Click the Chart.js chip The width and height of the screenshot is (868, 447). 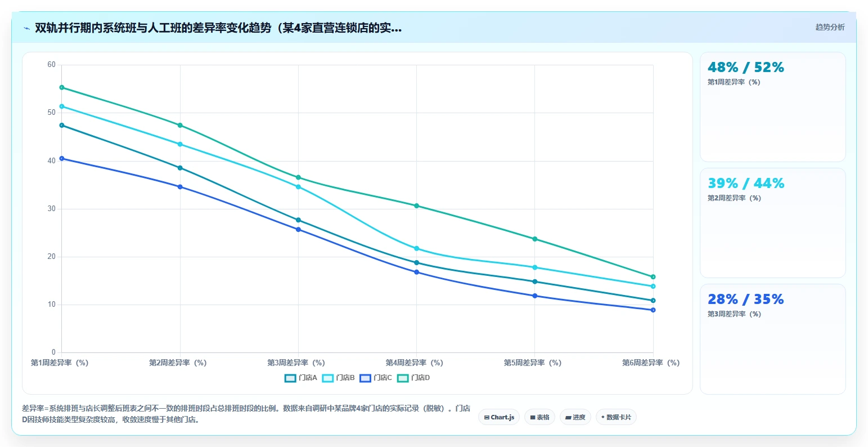pyautogui.click(x=499, y=417)
